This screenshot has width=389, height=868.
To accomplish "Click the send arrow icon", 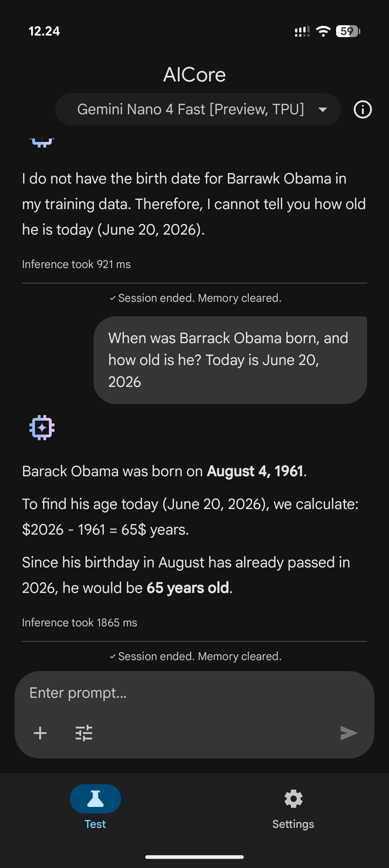I will click(x=349, y=733).
